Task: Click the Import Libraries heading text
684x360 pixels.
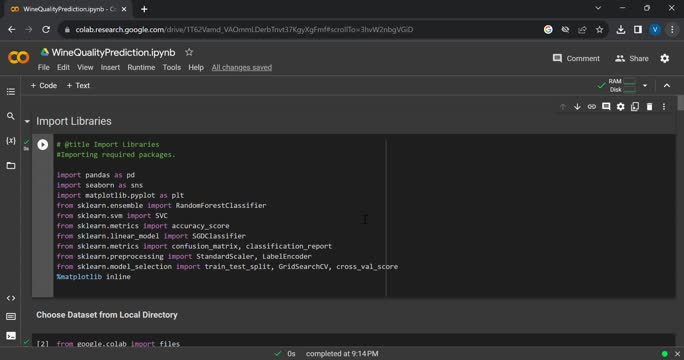Action: (x=74, y=121)
